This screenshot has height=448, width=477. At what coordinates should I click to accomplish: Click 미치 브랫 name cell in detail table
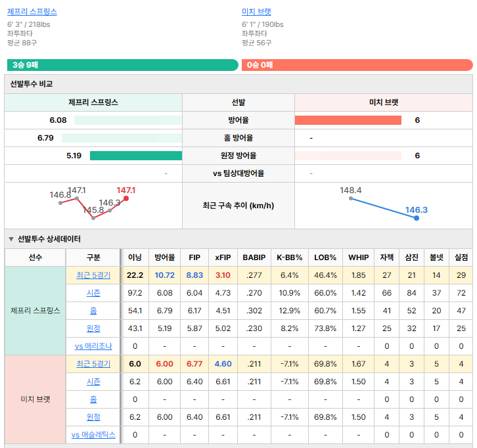click(35, 399)
